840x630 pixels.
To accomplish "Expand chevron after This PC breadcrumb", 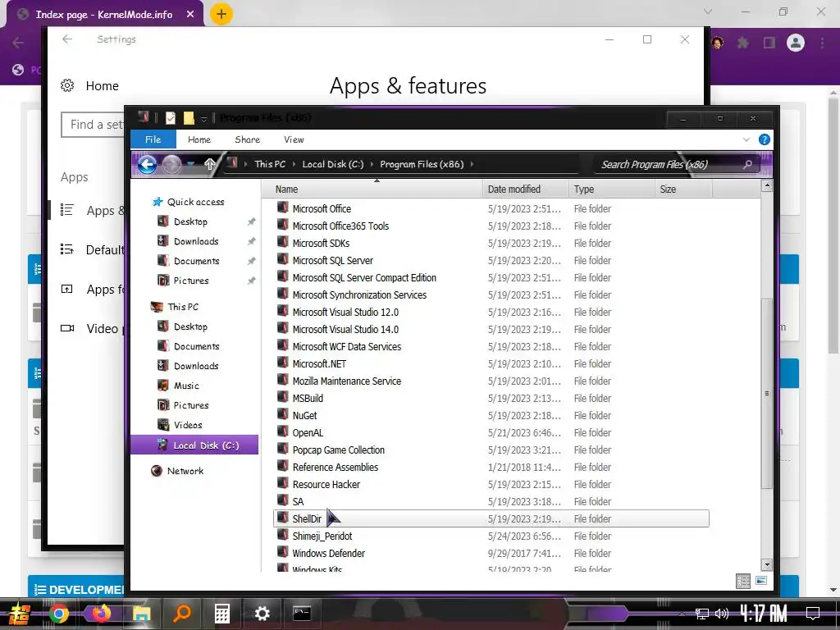I will point(294,164).
